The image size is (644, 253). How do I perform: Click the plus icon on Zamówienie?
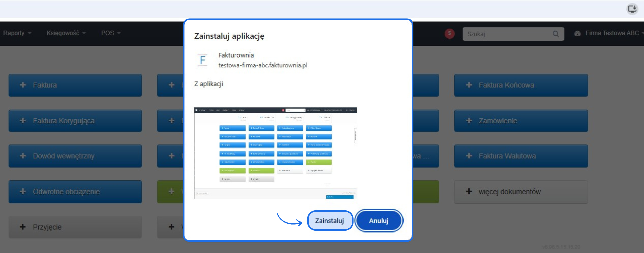(x=469, y=120)
